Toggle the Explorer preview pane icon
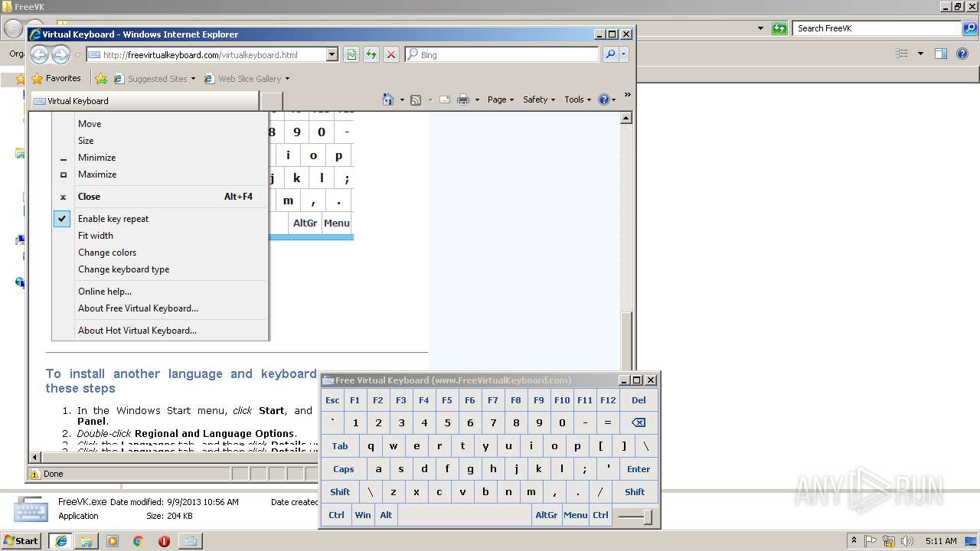 coord(941,54)
